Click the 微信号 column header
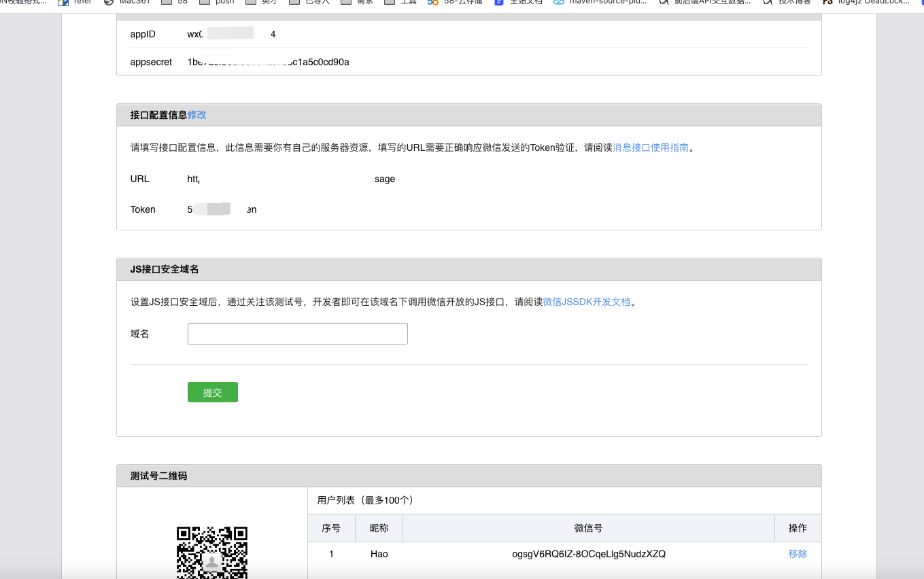Screen dimensions: 924x579 click(589, 528)
